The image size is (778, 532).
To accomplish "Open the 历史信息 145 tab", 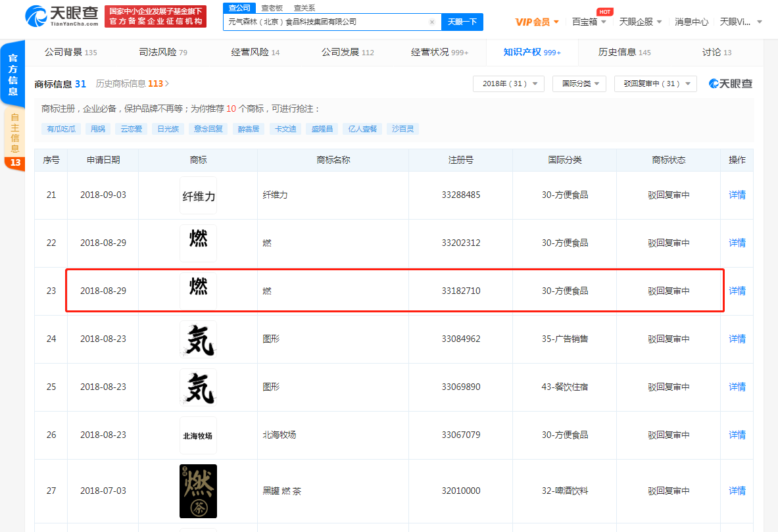I will [624, 52].
